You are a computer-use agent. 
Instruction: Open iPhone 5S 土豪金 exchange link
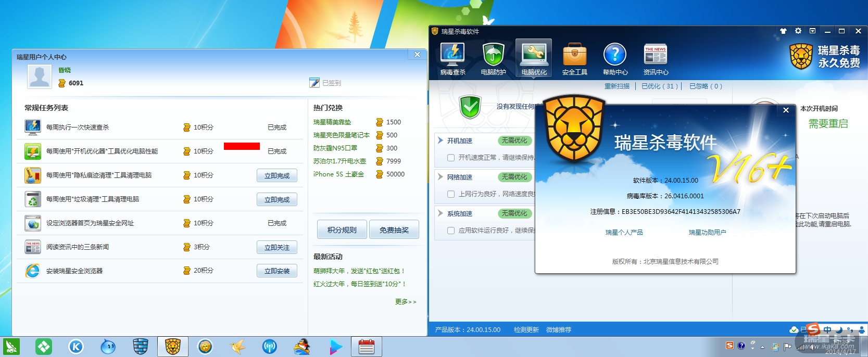click(338, 174)
